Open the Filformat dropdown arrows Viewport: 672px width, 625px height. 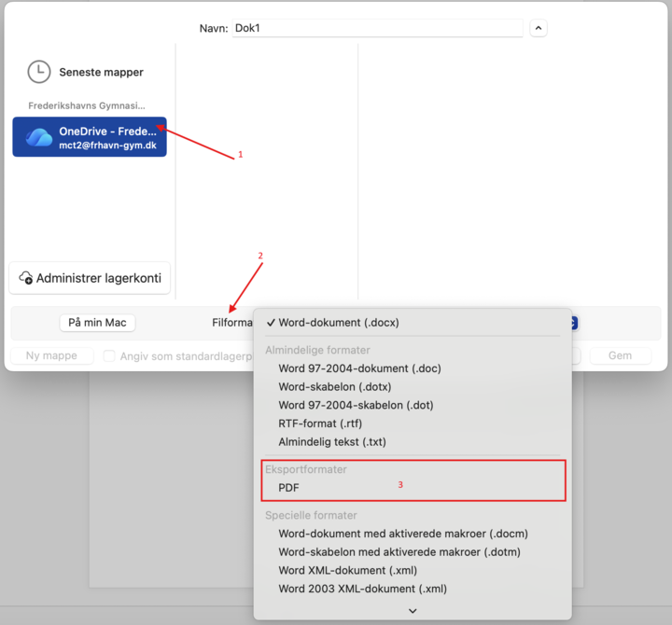click(x=574, y=323)
